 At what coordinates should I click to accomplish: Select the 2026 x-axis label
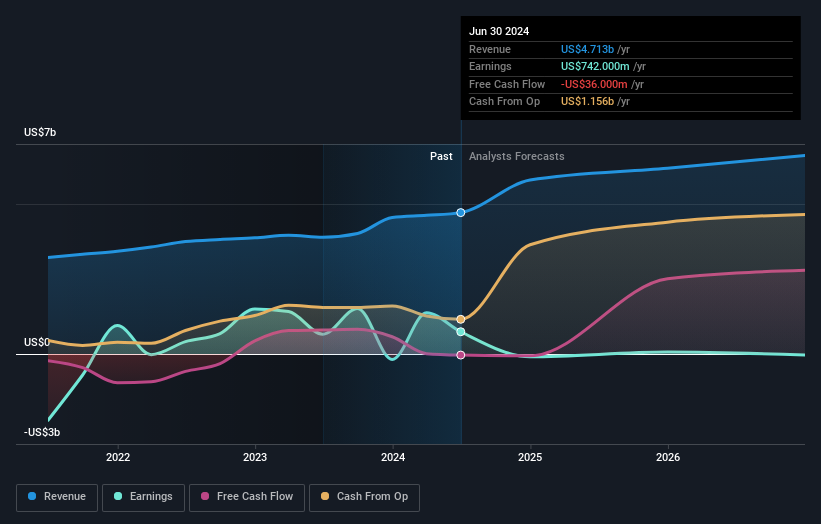668,457
